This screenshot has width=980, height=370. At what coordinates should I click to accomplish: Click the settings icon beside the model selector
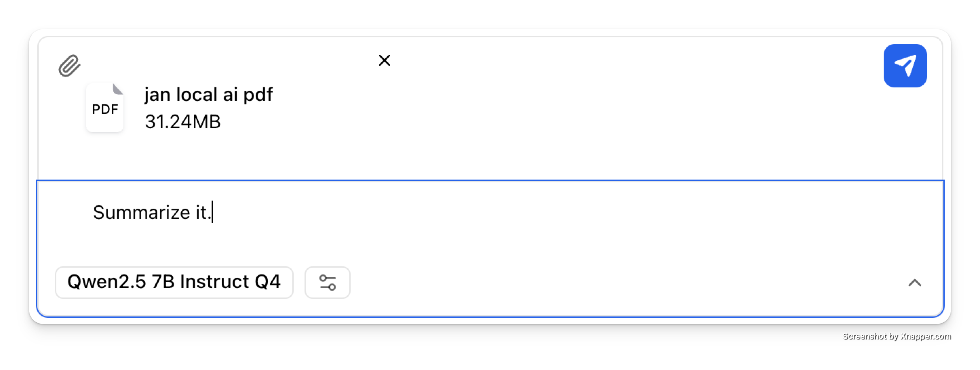327,282
